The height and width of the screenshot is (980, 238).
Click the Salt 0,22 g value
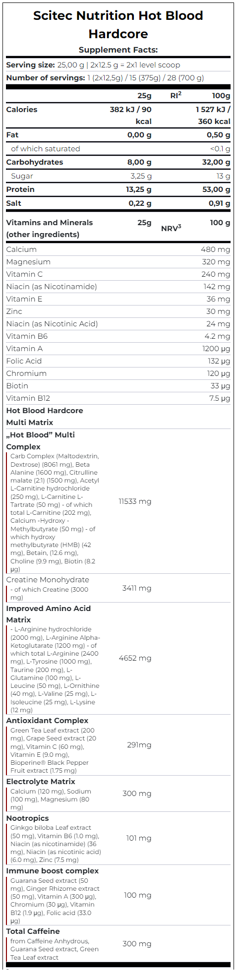(140, 203)
